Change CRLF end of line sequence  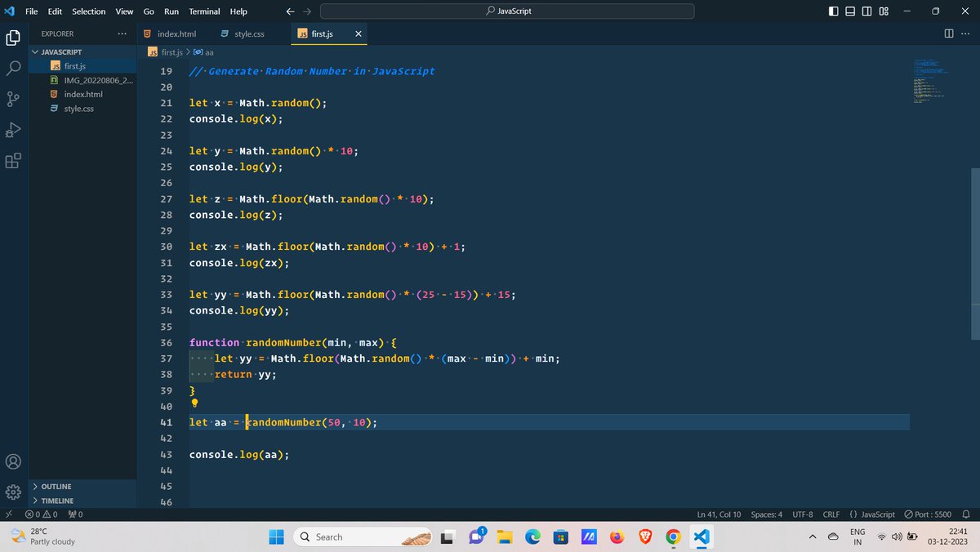coord(831,514)
